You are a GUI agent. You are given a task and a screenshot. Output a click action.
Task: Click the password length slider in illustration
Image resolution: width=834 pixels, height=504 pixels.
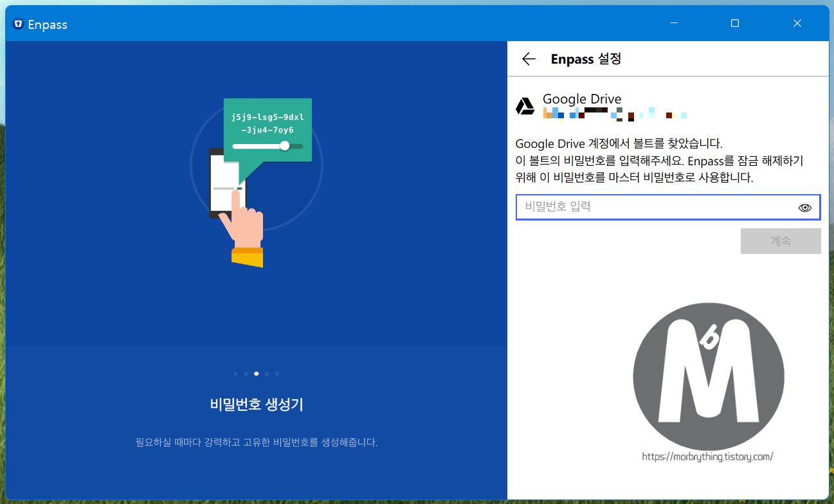click(x=267, y=146)
